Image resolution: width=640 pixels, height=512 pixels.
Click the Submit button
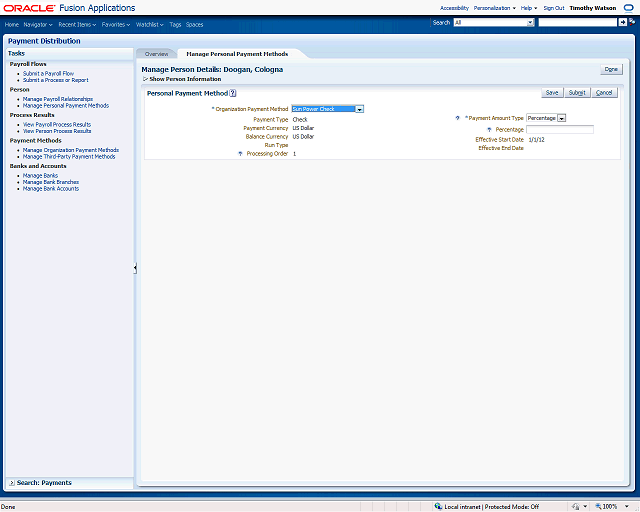576,92
